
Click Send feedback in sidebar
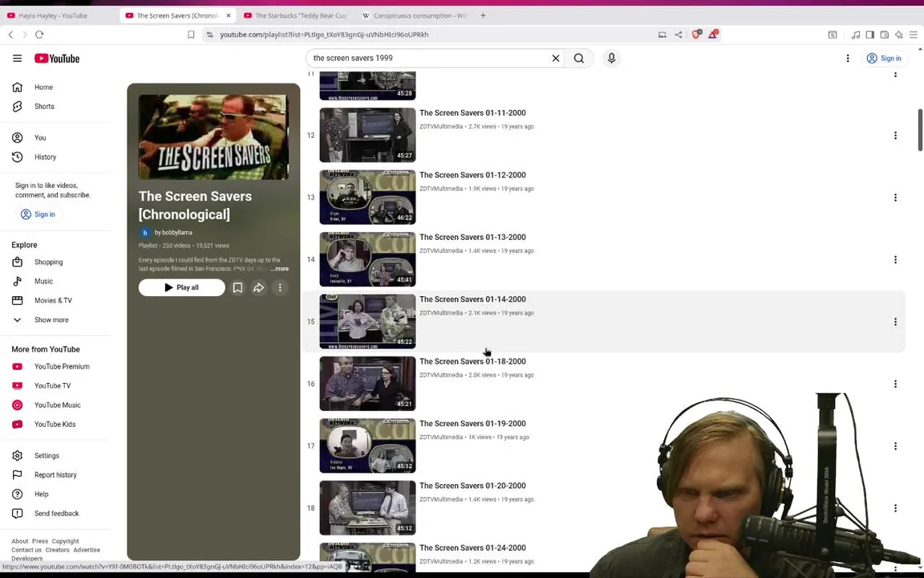click(56, 514)
